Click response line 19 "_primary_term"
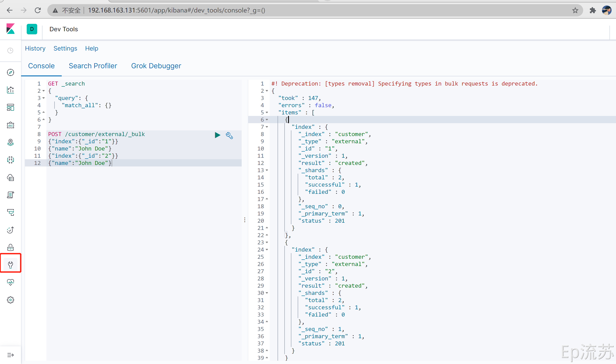The image size is (616, 364). 331,214
